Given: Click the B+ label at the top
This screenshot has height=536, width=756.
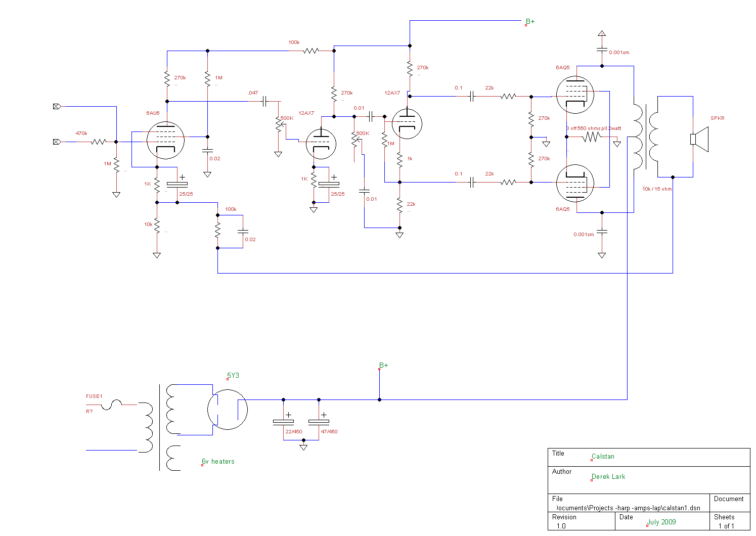Looking at the screenshot, I should (530, 22).
